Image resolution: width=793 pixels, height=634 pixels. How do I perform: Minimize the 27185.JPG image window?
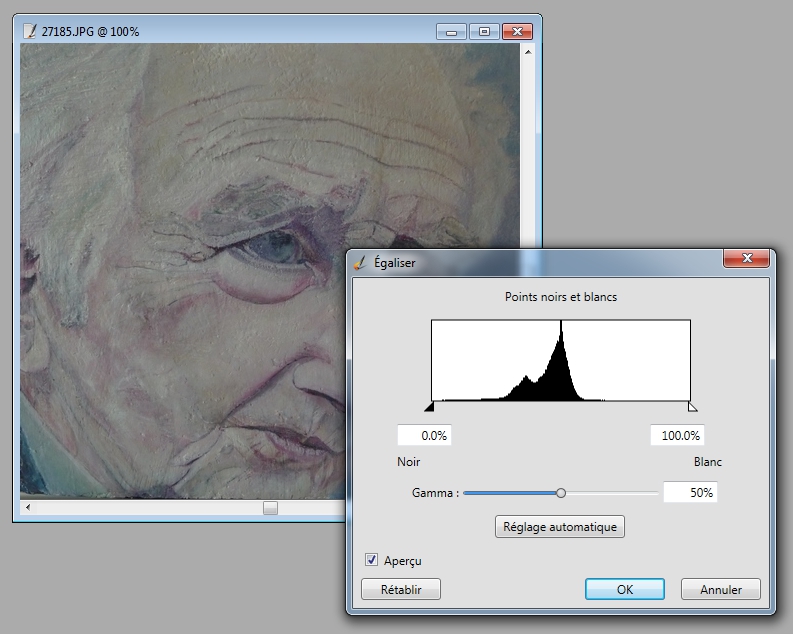point(452,32)
